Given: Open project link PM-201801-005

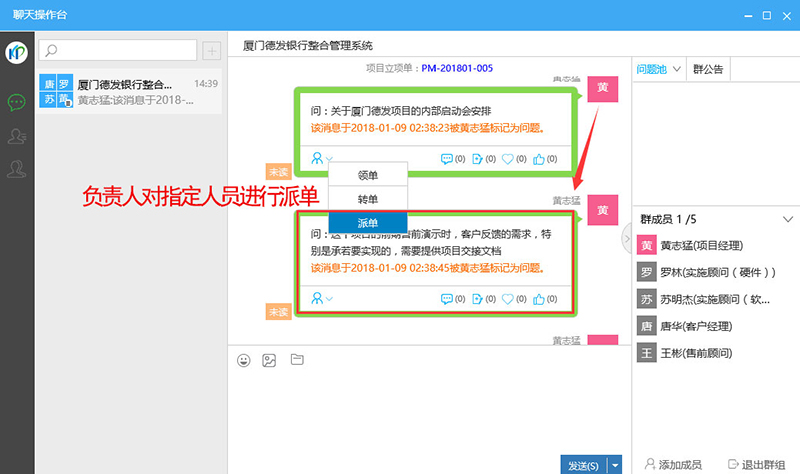Looking at the screenshot, I should [457, 68].
